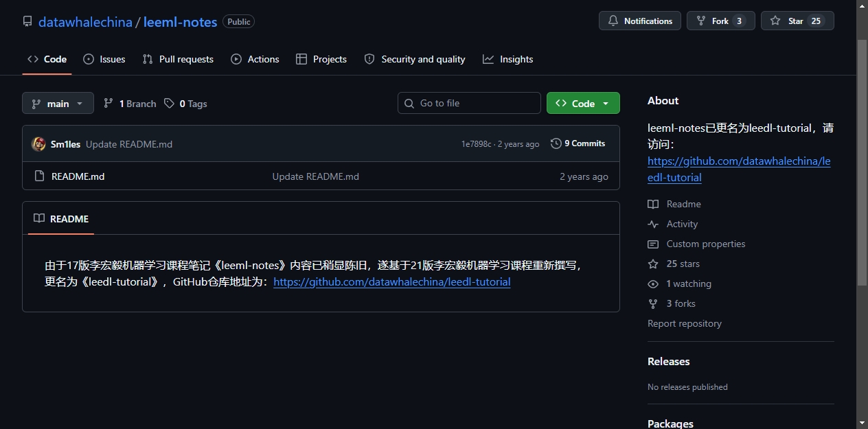Click Report repository link
868x429 pixels.
coord(685,323)
